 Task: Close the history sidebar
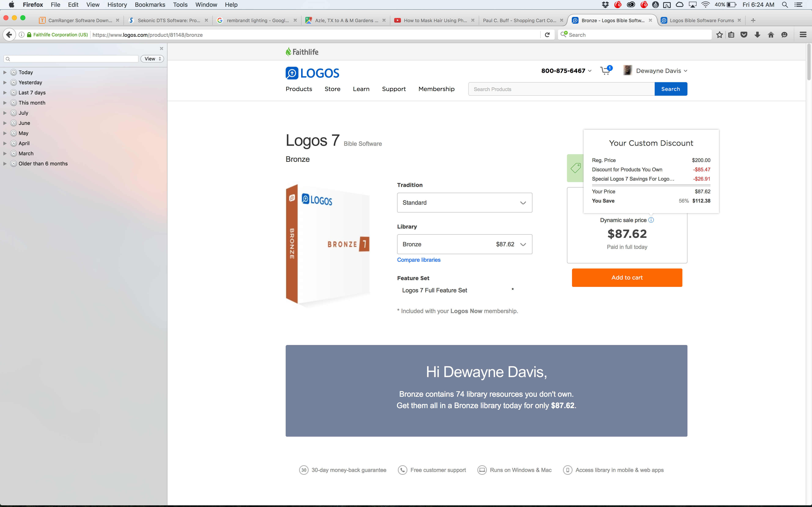pos(161,49)
